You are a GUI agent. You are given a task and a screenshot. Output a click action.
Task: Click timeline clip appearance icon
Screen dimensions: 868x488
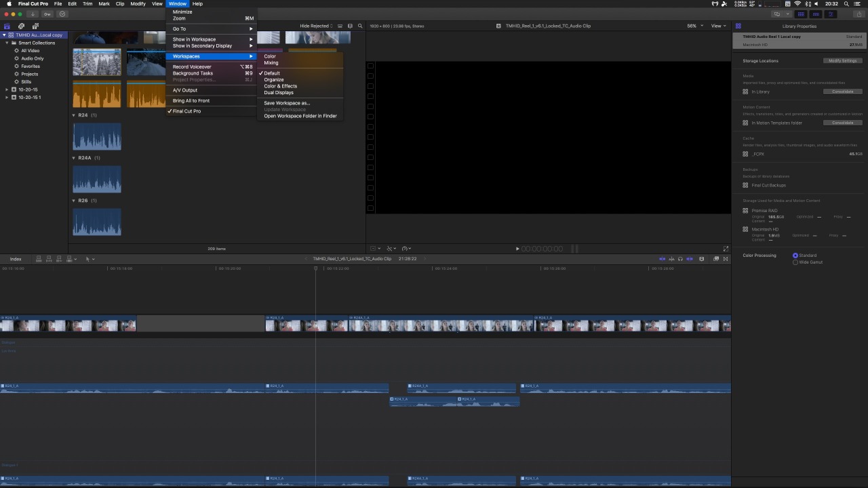pyautogui.click(x=702, y=259)
